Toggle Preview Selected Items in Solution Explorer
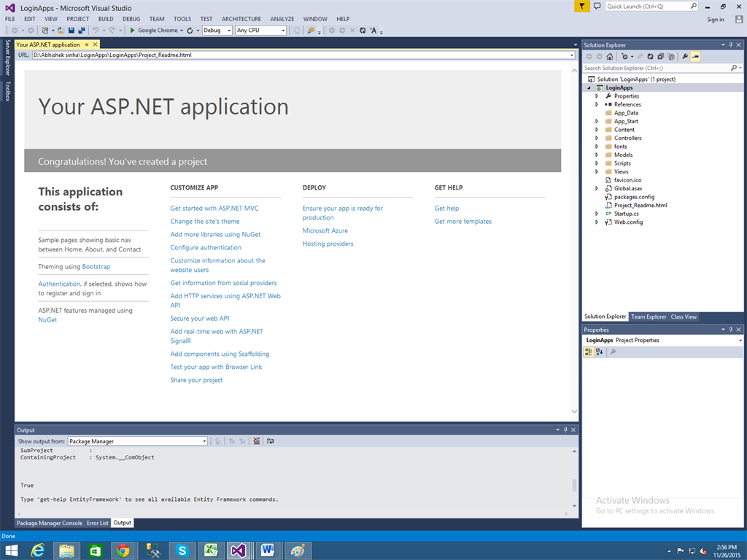The width and height of the screenshot is (747, 560). click(x=695, y=56)
